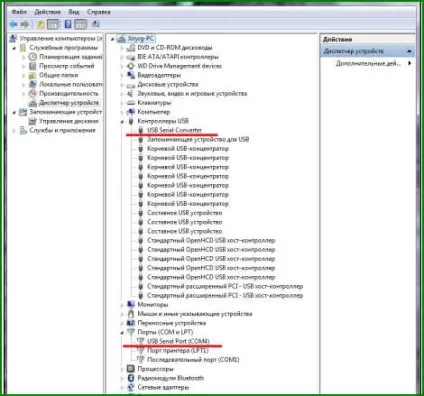Toggle the Show/Hide console tree toolbar icon
The image size is (424, 396).
(x=53, y=24)
